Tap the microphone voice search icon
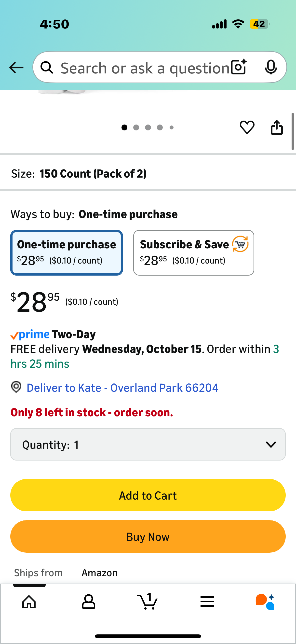 [270, 67]
